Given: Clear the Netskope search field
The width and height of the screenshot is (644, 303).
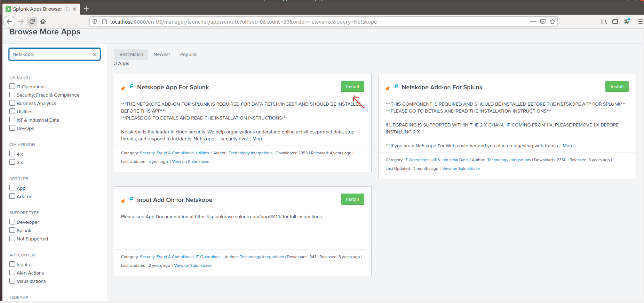Looking at the screenshot, I should 95,55.
